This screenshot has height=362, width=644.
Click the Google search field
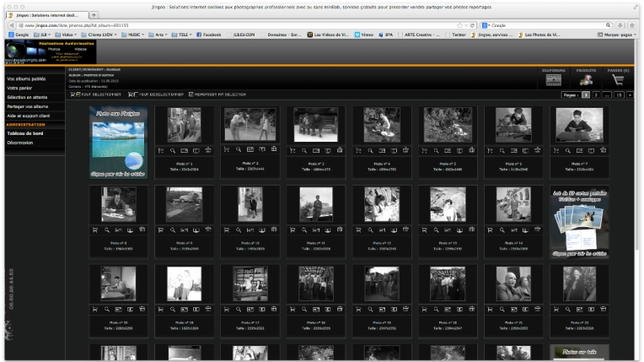click(x=548, y=25)
